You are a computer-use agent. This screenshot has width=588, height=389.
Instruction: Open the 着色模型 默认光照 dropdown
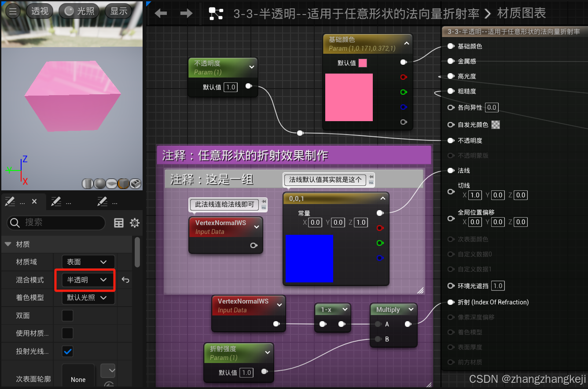click(x=88, y=297)
